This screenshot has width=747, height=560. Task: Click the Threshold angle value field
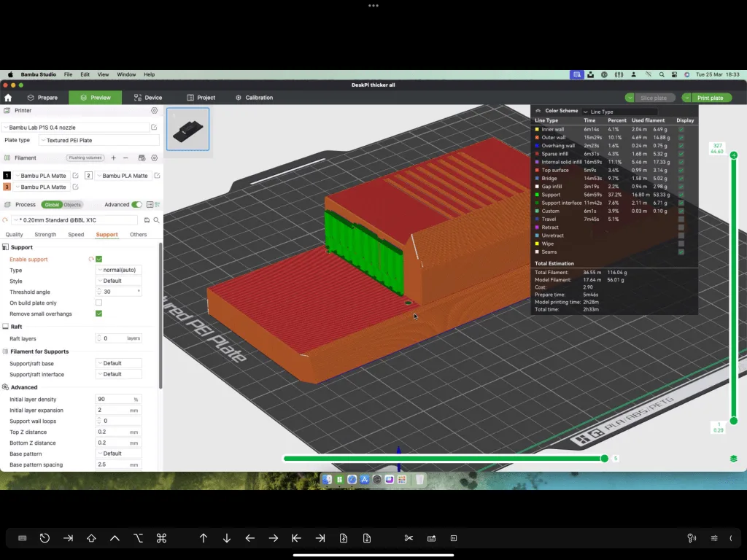tap(119, 292)
